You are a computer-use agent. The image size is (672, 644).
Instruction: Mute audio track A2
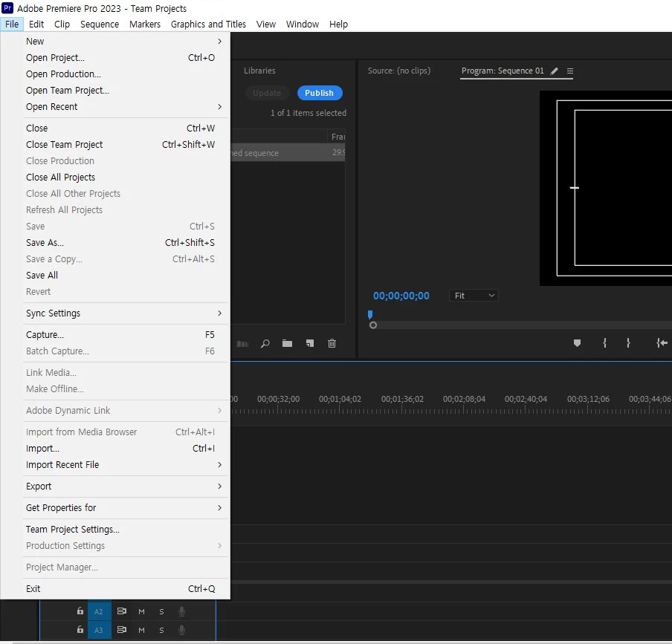(141, 611)
